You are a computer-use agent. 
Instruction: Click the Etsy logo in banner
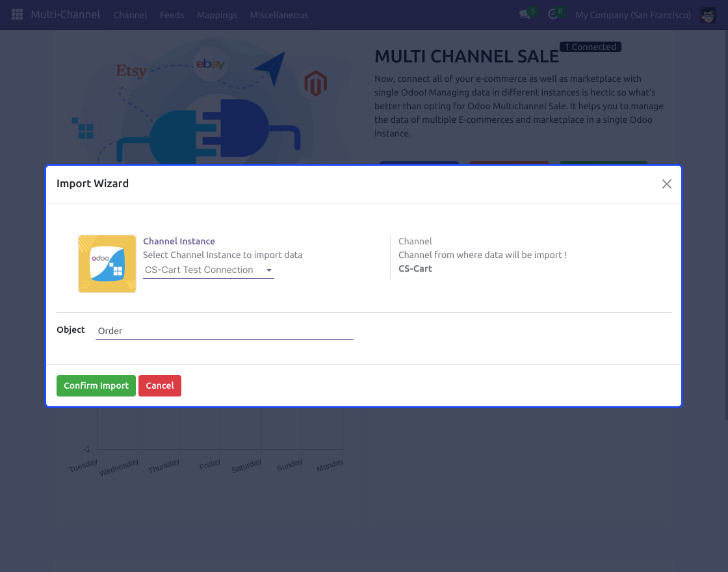click(131, 71)
